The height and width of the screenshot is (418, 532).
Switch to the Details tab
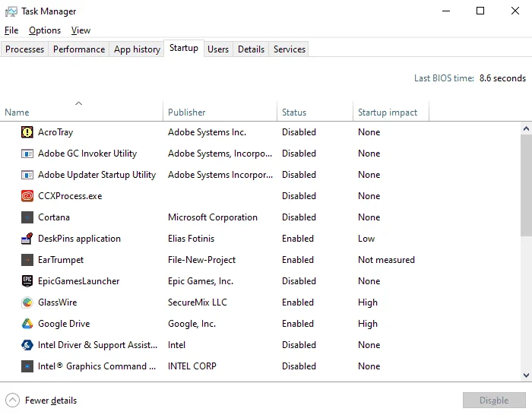[x=251, y=49]
